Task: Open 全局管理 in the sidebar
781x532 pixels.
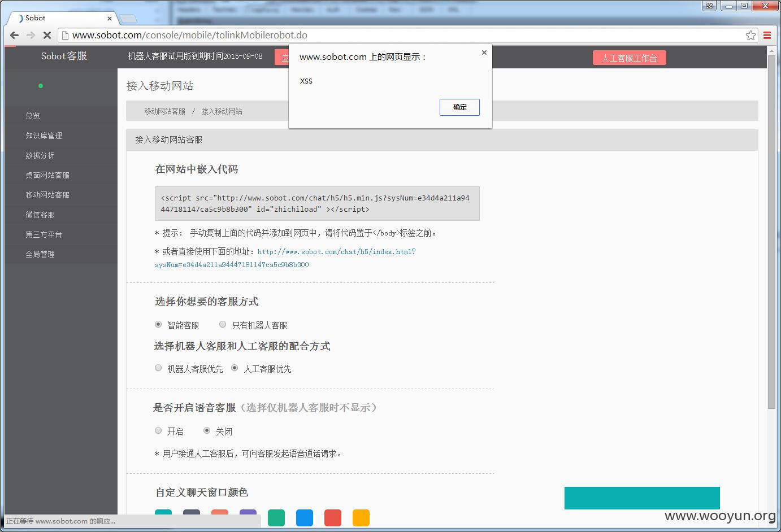Action: click(40, 254)
